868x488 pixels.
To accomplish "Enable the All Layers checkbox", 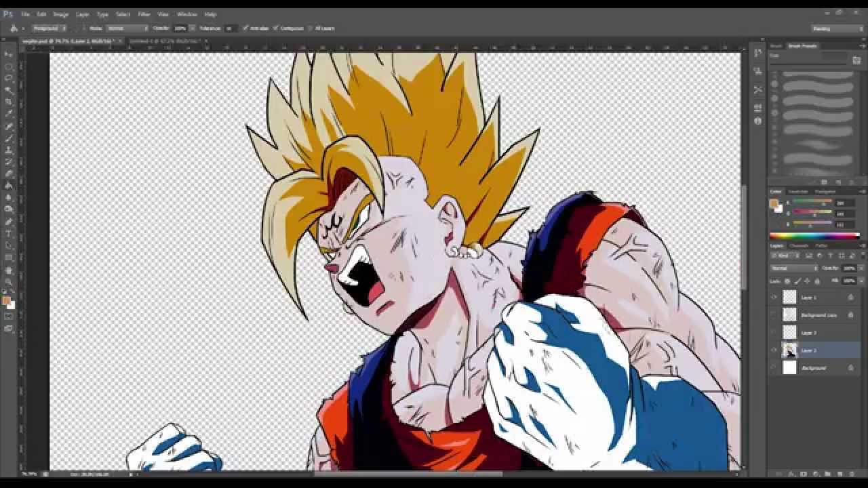I will tap(311, 28).
